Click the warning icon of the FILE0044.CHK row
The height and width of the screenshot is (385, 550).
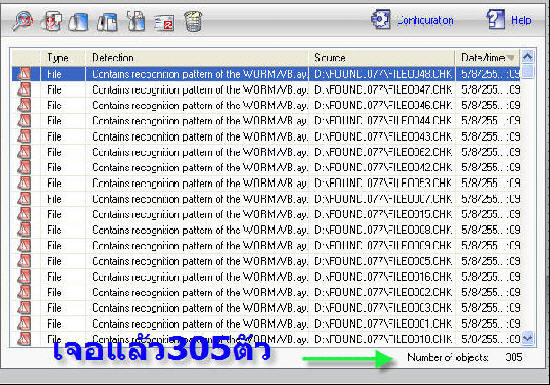point(24,121)
